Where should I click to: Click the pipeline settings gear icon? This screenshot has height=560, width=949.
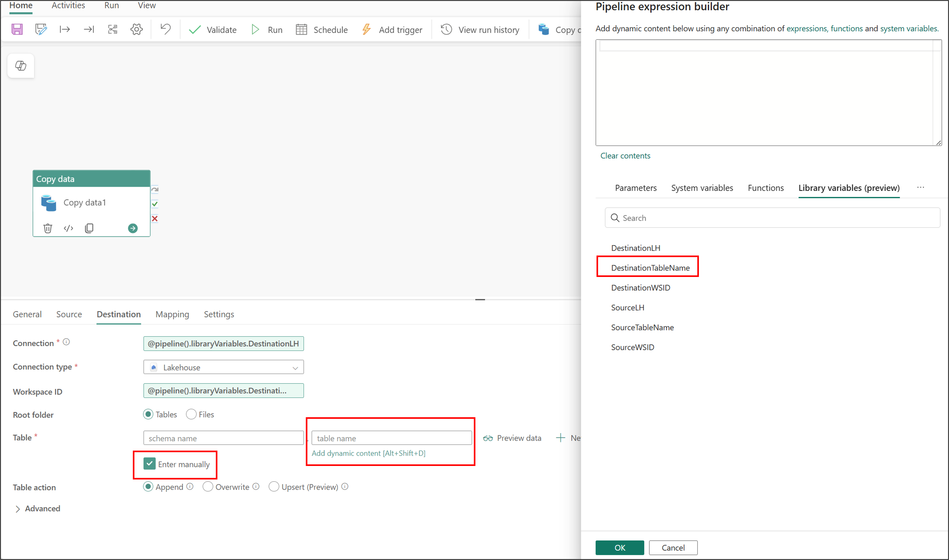[x=136, y=30]
